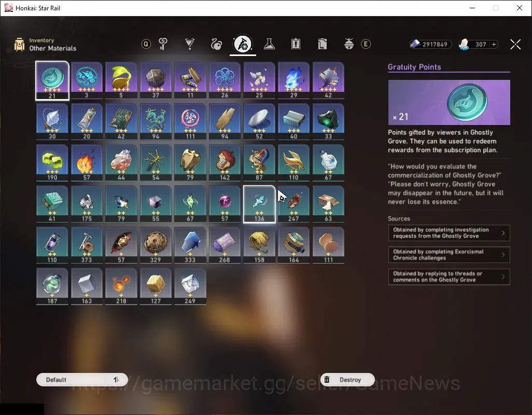Expand the Exorcismal Chronicle challenges source
The image size is (532, 415).
pyautogui.click(x=449, y=255)
